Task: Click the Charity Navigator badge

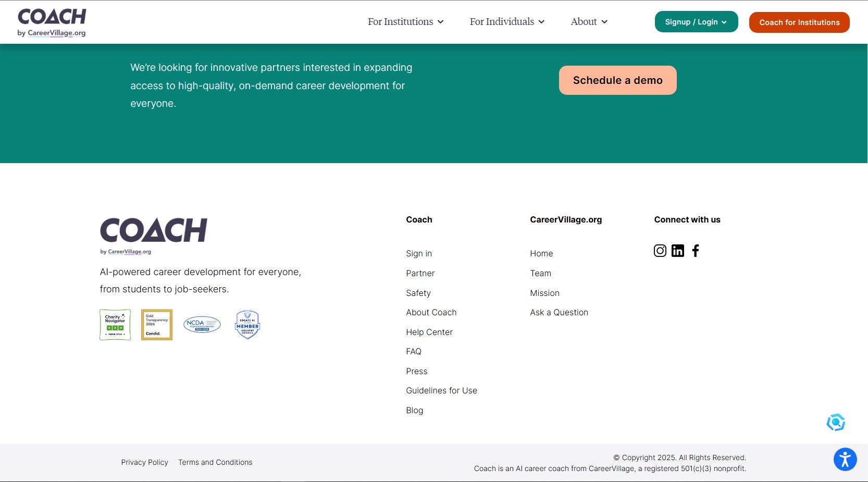Action: pos(115,325)
